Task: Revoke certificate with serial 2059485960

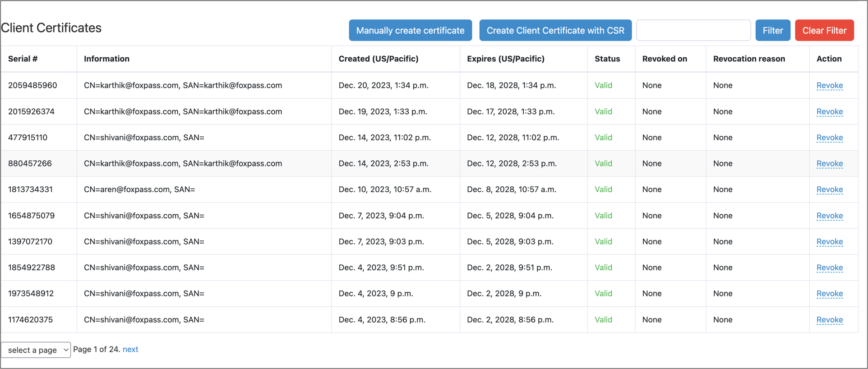Action: pyautogui.click(x=829, y=85)
